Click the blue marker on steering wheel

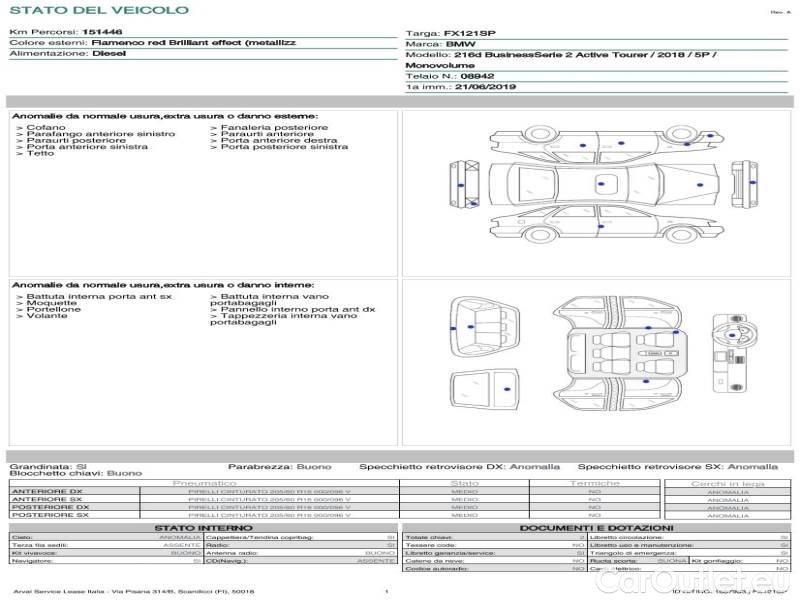click(x=732, y=335)
